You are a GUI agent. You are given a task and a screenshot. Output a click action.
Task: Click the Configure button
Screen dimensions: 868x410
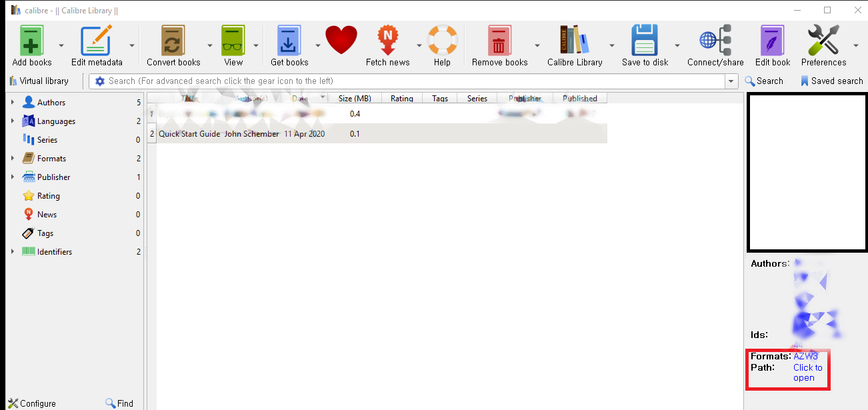pos(32,403)
